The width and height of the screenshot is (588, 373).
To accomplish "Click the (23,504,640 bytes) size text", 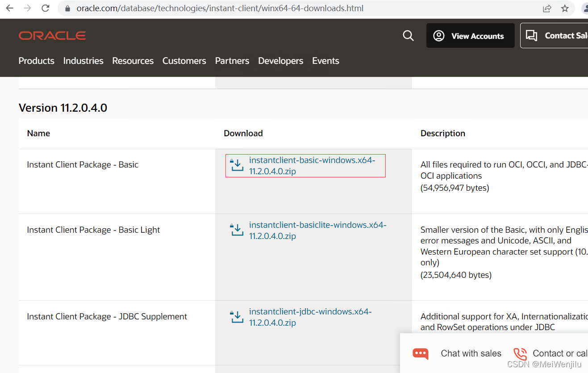I will [456, 275].
